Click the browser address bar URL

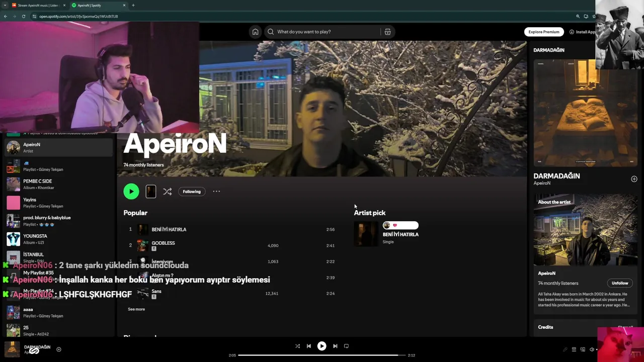[x=78, y=16]
